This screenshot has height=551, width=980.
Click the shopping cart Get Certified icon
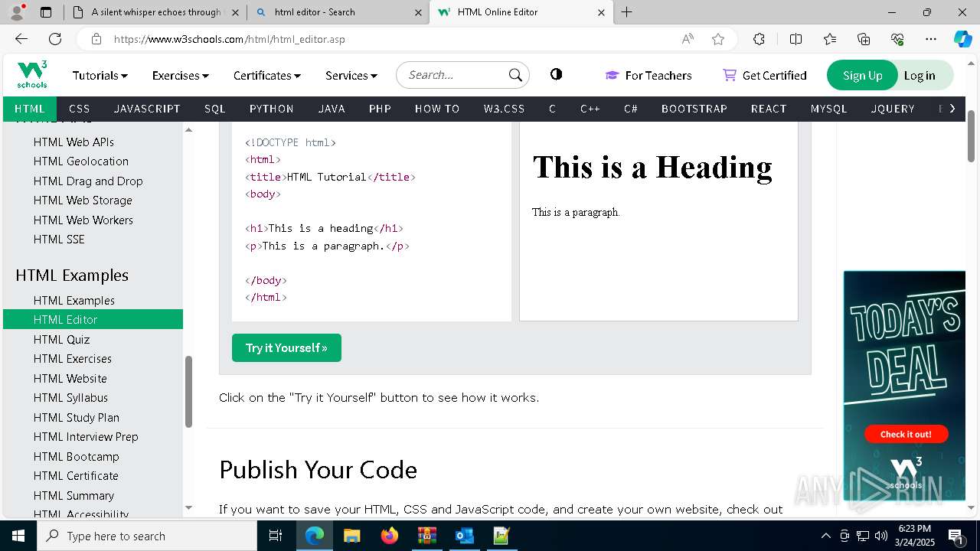tap(730, 75)
